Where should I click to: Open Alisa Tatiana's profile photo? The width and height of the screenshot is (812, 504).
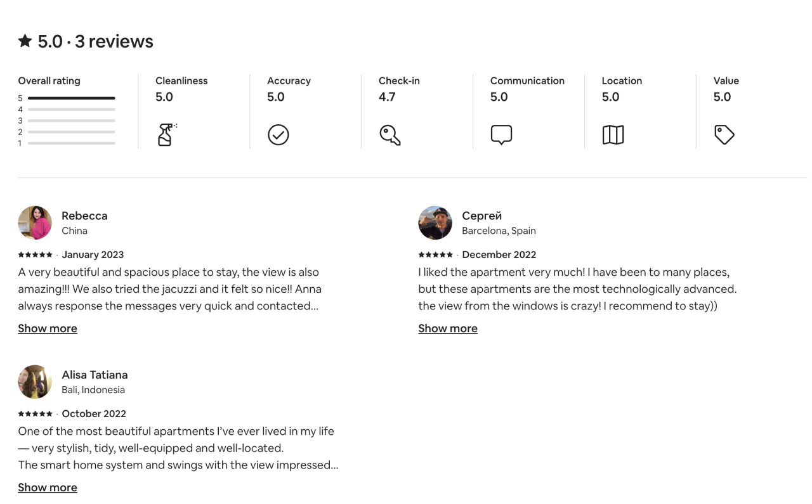pos(35,382)
